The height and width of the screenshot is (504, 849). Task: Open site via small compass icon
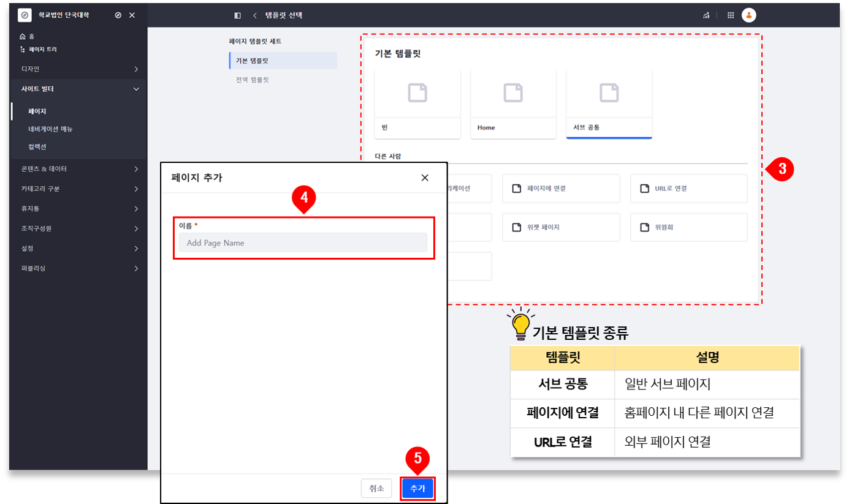pyautogui.click(x=118, y=15)
